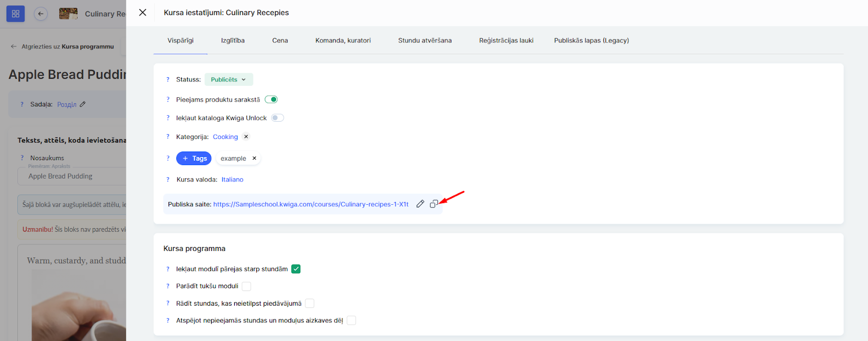
Task: Click the edit pencil next to Sadaļa
Action: click(x=83, y=104)
